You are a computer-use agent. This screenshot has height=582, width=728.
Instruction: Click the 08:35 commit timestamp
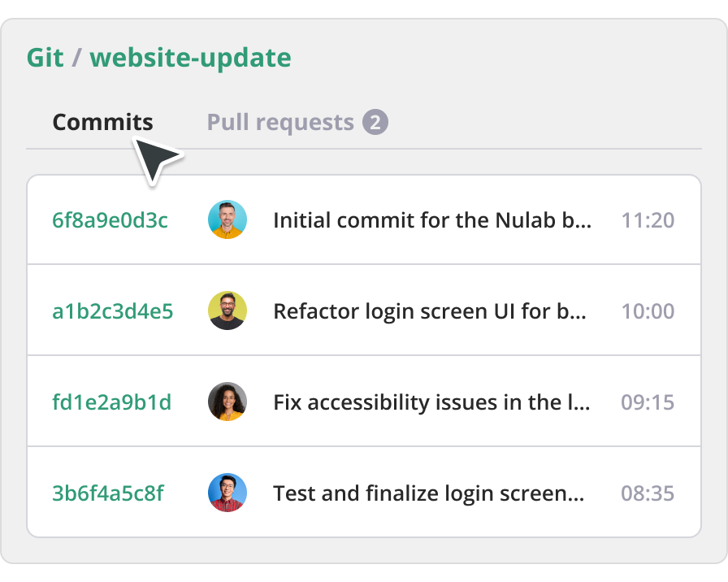pos(648,493)
